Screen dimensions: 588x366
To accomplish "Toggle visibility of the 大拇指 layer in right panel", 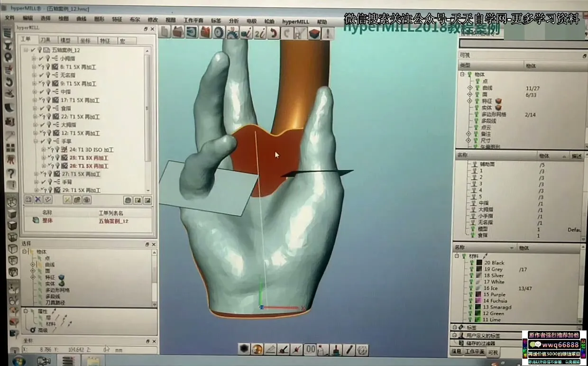I will coord(474,210).
